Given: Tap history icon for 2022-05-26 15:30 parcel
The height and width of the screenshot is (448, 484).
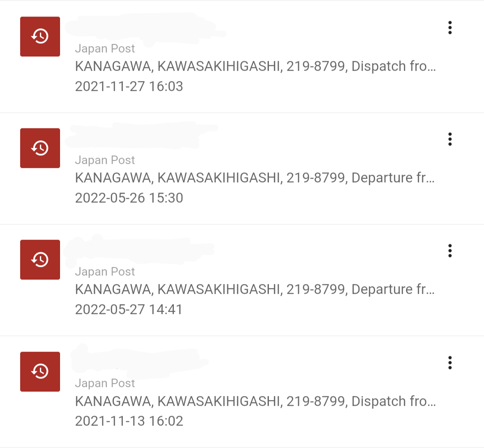Looking at the screenshot, I should pyautogui.click(x=40, y=148).
